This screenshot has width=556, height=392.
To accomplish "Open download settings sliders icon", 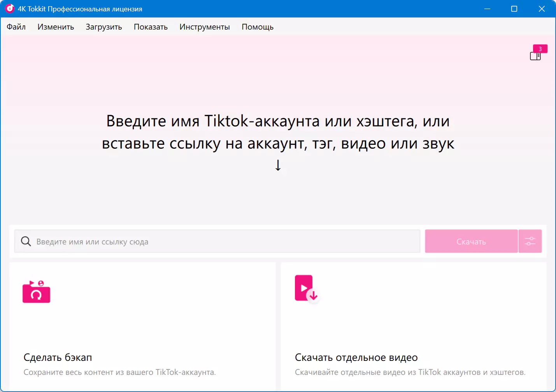I will click(530, 241).
